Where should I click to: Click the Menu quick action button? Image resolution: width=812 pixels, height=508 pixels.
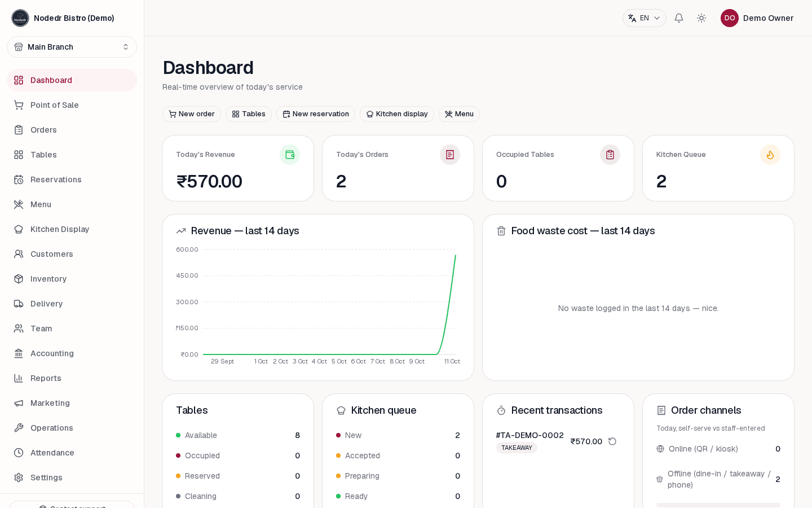(459, 114)
